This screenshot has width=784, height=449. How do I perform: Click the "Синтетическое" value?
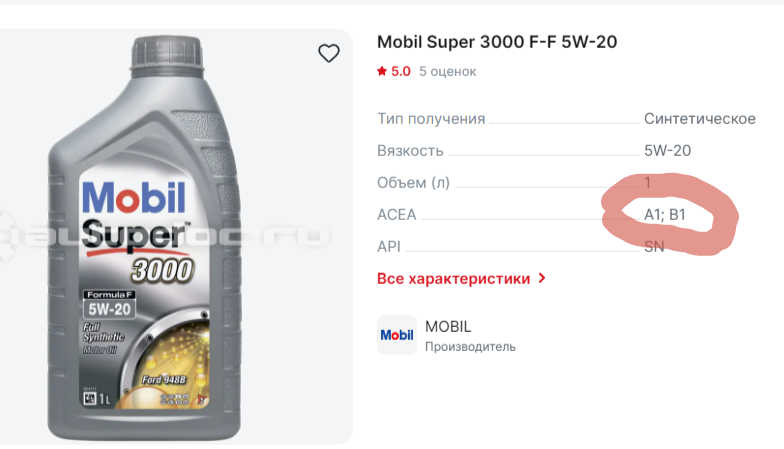pyautogui.click(x=699, y=119)
